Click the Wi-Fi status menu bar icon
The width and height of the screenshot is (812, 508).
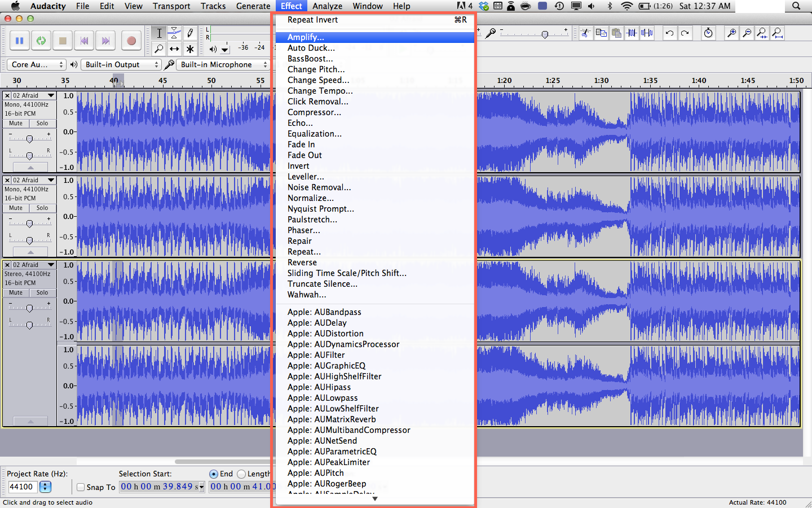click(x=626, y=6)
